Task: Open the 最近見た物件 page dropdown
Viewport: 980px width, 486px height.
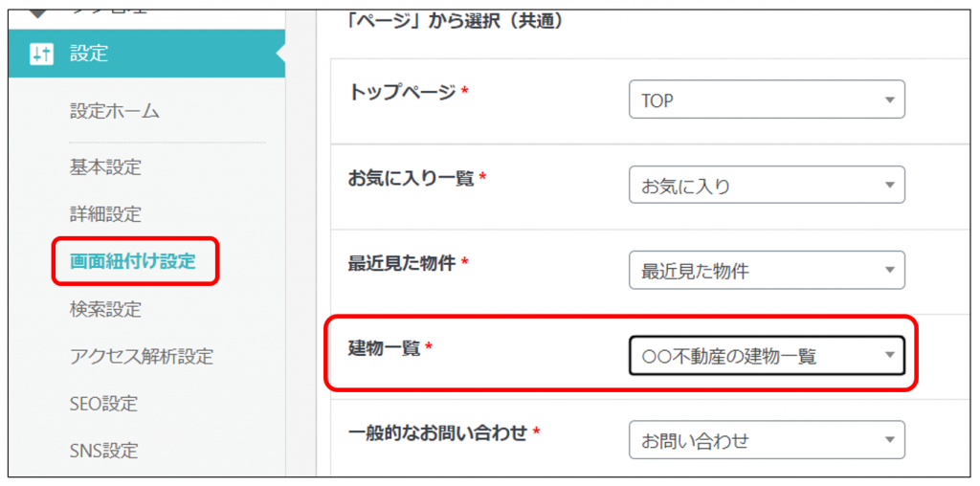Action: [x=766, y=271]
